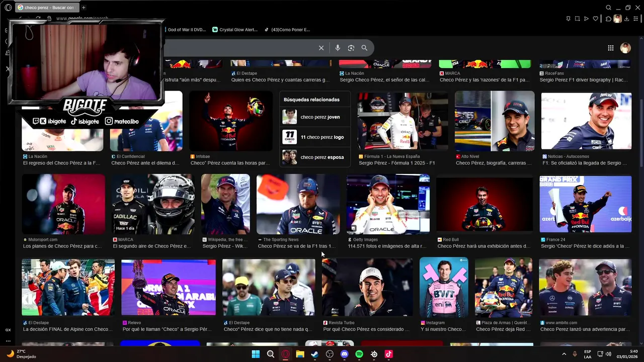Open Steam from the taskbar
The height and width of the screenshot is (362, 644).
pos(314,354)
